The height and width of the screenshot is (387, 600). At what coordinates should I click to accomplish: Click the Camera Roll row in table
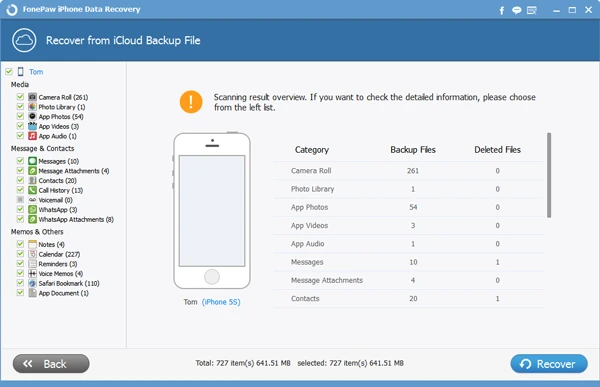point(409,171)
